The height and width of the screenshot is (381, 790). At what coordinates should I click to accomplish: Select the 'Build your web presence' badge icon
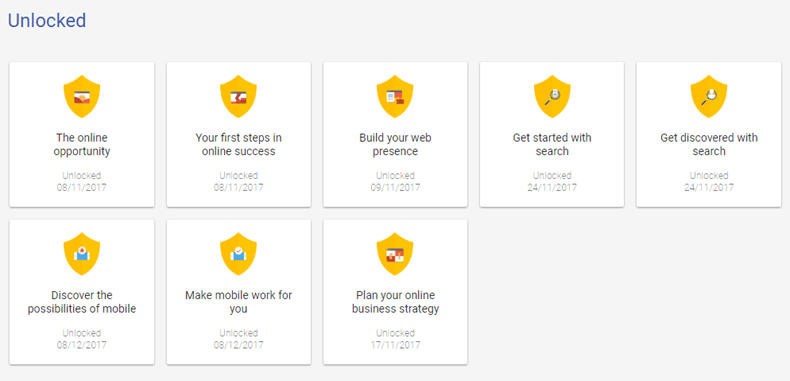395,96
